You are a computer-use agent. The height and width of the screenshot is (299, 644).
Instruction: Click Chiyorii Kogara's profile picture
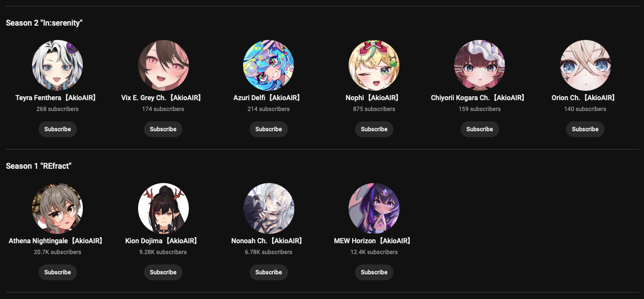tap(480, 65)
